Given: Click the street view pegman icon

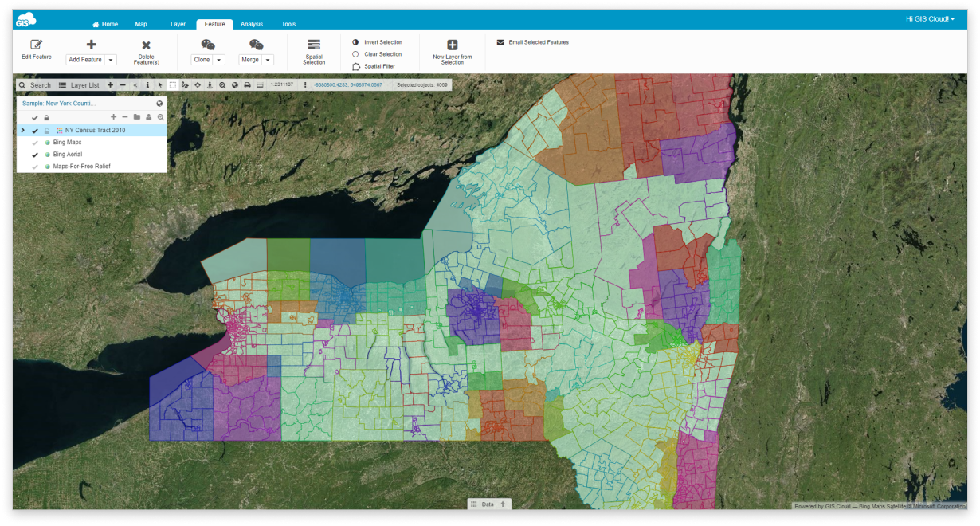Looking at the screenshot, I should click(x=210, y=85).
